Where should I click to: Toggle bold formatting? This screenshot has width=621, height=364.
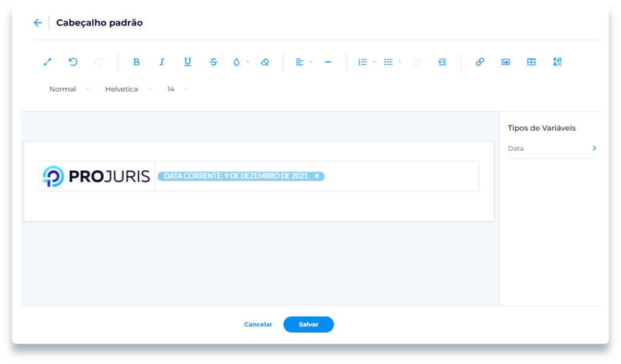pos(136,62)
